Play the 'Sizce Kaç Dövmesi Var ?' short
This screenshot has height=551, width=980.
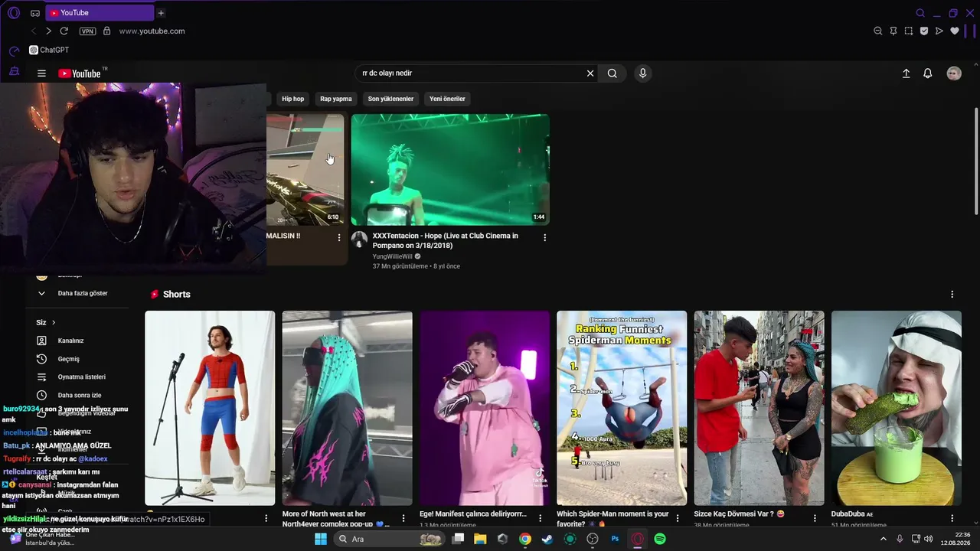(759, 408)
